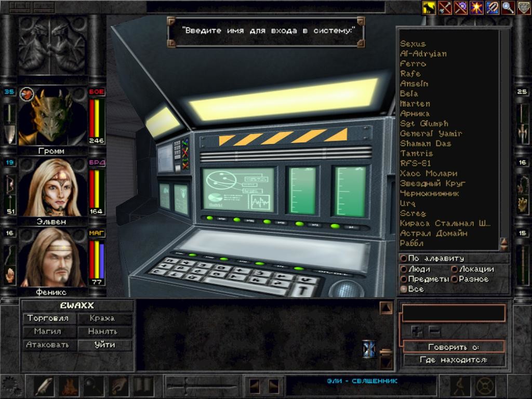Image resolution: width=532 pixels, height=399 pixels.
Task: Select keyword General Yamir in the list
Action: 431,134
